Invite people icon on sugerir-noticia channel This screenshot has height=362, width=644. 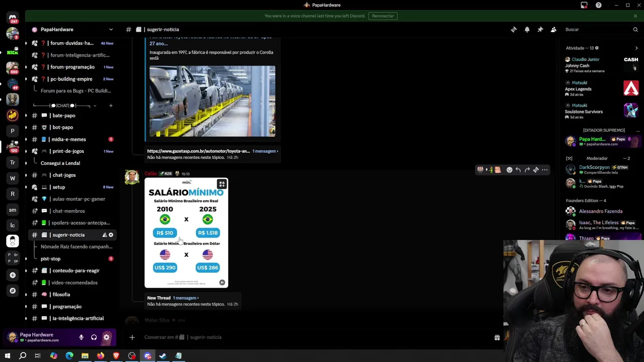point(105,235)
